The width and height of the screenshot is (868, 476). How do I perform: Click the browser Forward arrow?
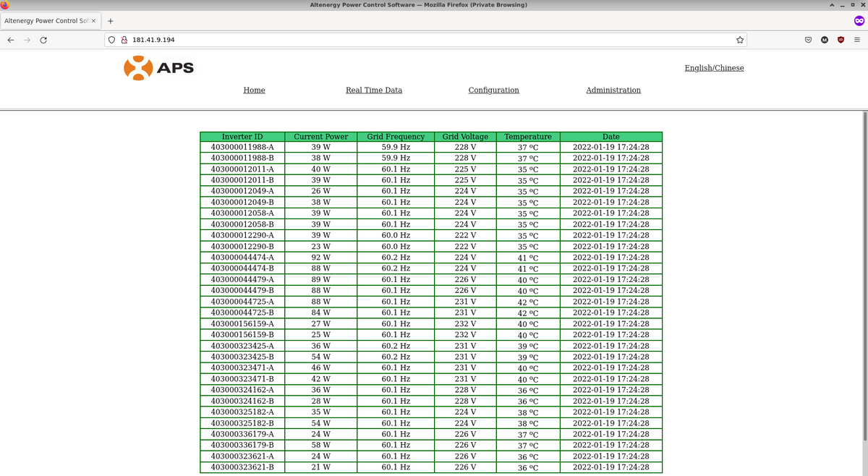click(x=27, y=40)
